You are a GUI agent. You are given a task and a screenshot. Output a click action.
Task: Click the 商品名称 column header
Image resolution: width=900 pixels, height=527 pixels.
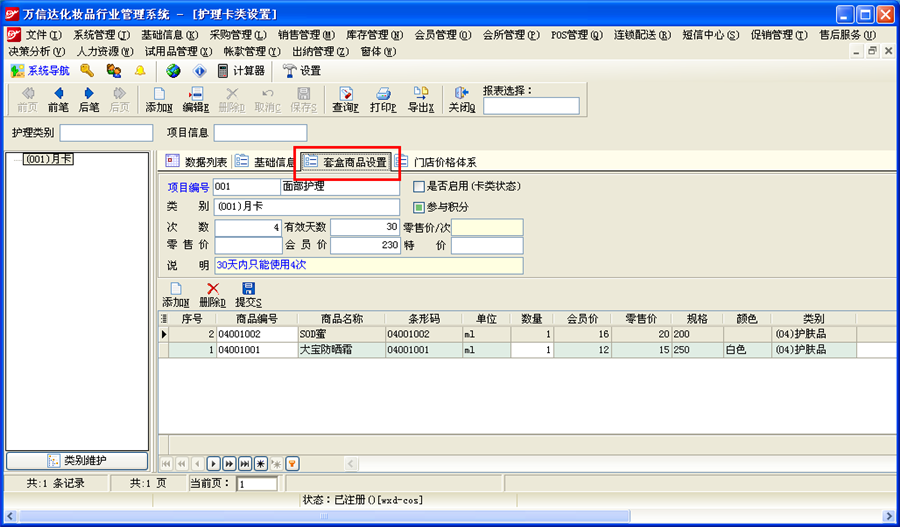pos(342,319)
